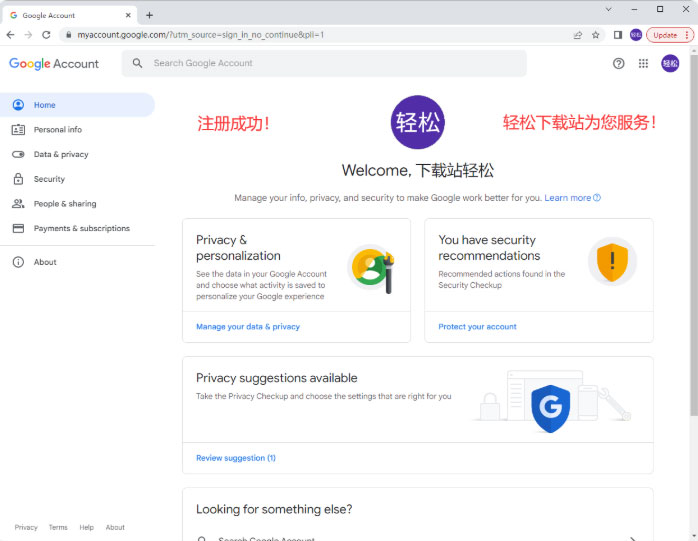This screenshot has height=541, width=698.
Task: Open Security in the sidebar
Action: [x=77, y=179]
